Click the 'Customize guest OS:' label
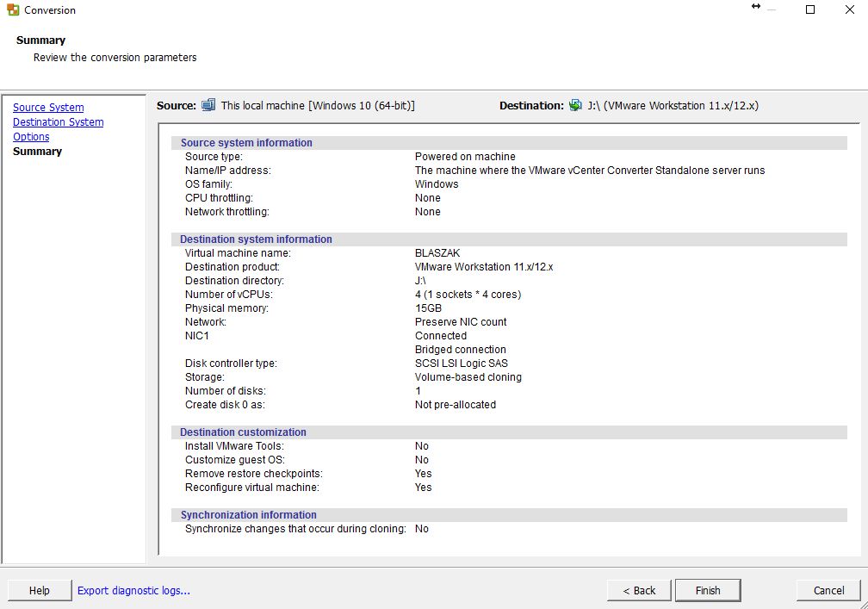868x609 pixels. [235, 460]
